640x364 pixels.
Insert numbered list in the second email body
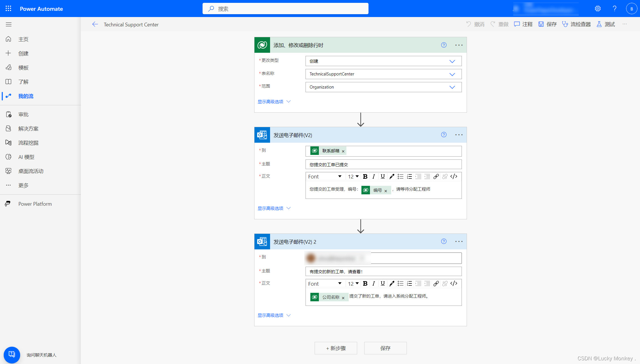pyautogui.click(x=409, y=283)
